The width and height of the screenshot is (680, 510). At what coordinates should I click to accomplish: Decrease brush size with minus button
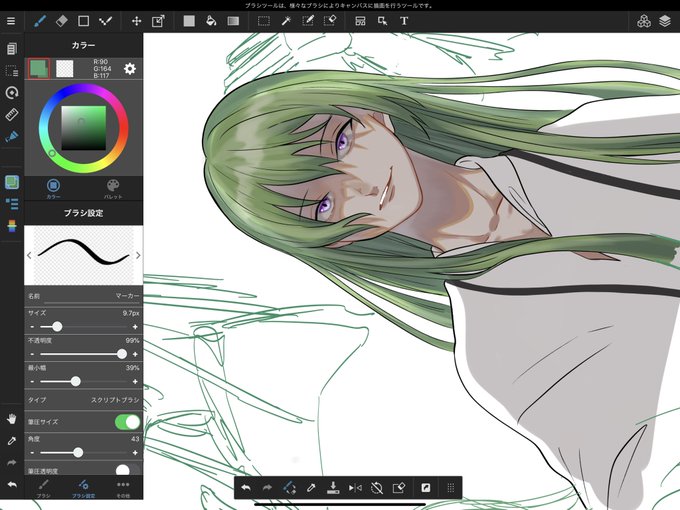32,327
